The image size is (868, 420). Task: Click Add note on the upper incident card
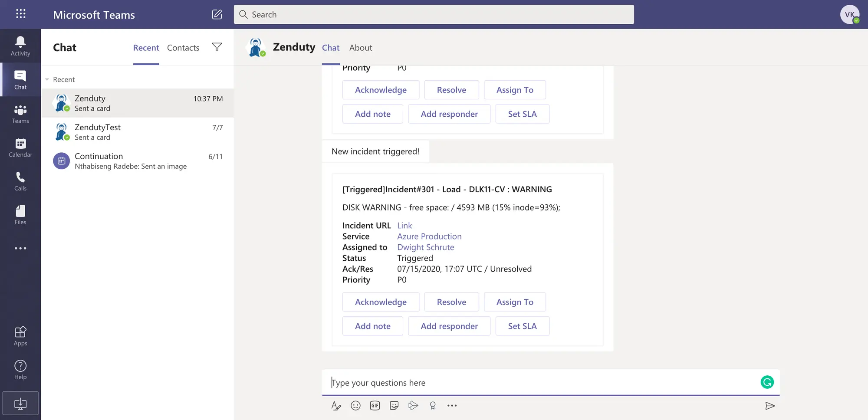pos(372,114)
